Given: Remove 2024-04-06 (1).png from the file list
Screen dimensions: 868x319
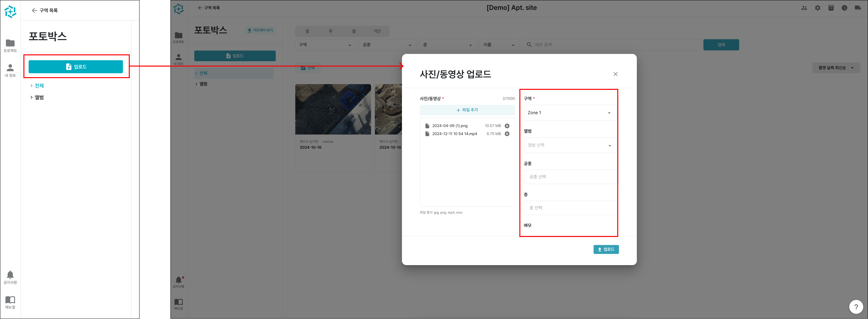Looking at the screenshot, I should [507, 126].
